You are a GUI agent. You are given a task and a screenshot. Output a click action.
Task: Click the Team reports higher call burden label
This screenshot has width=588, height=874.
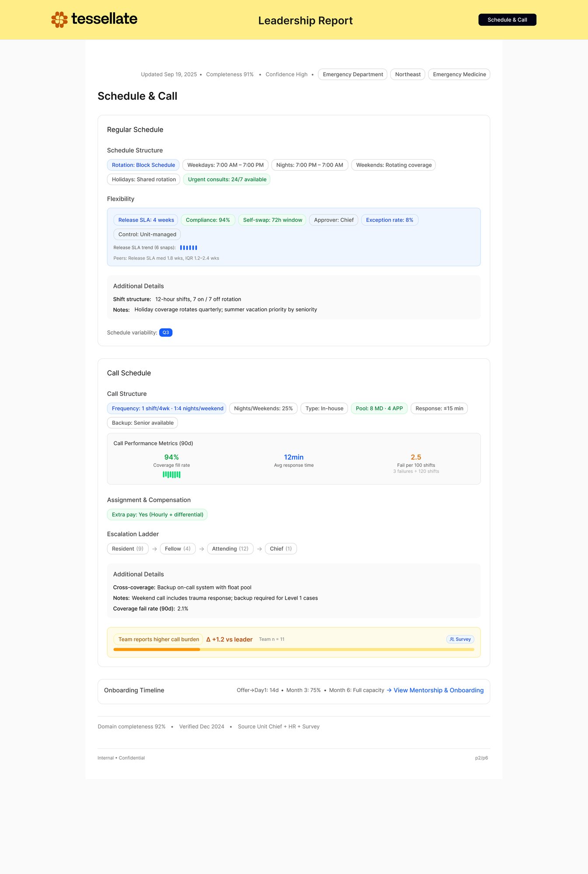click(x=158, y=639)
